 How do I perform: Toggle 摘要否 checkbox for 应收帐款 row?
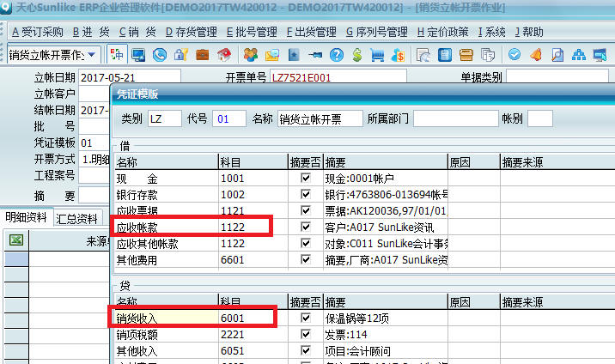pyautogui.click(x=305, y=227)
